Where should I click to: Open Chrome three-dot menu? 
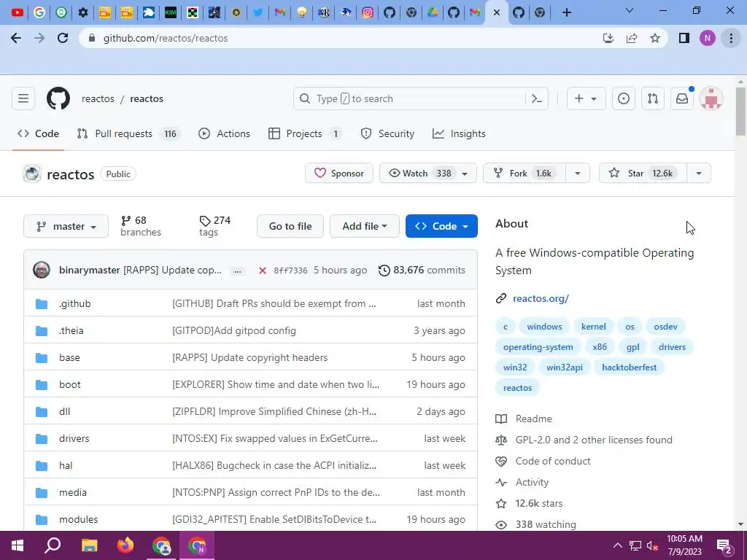[x=731, y=38]
